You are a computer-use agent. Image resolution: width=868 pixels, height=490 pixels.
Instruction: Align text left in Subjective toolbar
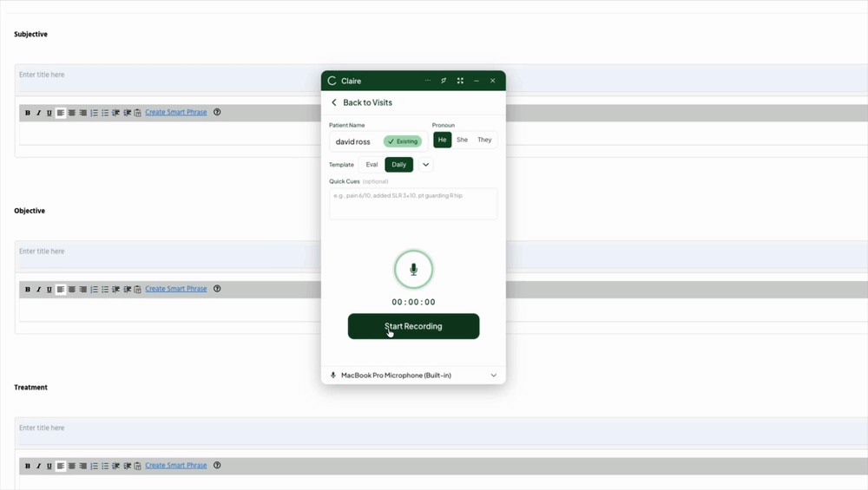[x=61, y=113]
